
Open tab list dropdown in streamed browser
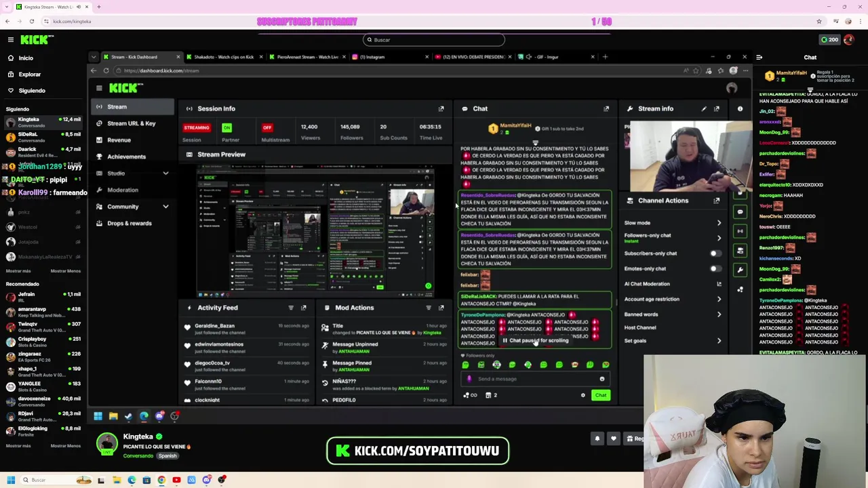(94, 57)
